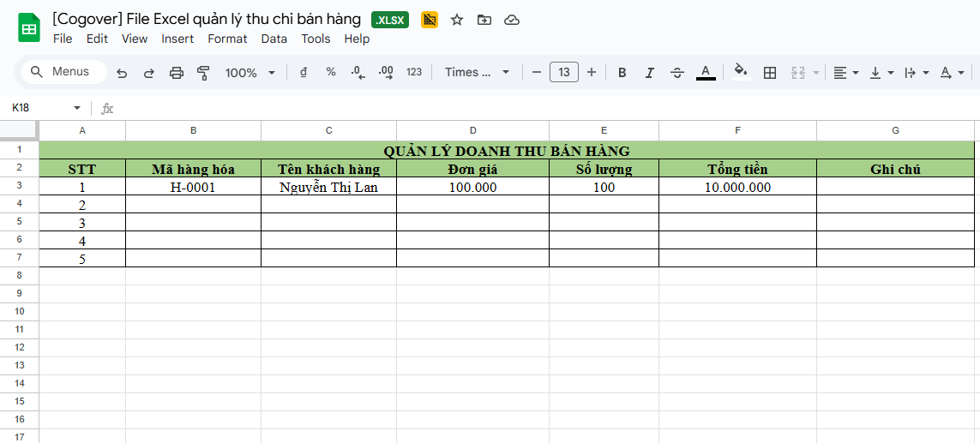This screenshot has height=443, width=980.
Task: Click the Redo arrow icon
Action: 148,73
